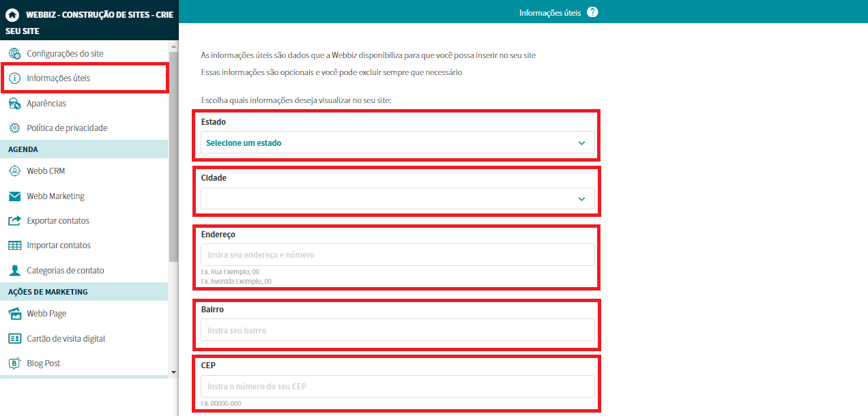Select Webb Page menu item
Image resolution: width=868 pixels, height=416 pixels.
pos(46,314)
